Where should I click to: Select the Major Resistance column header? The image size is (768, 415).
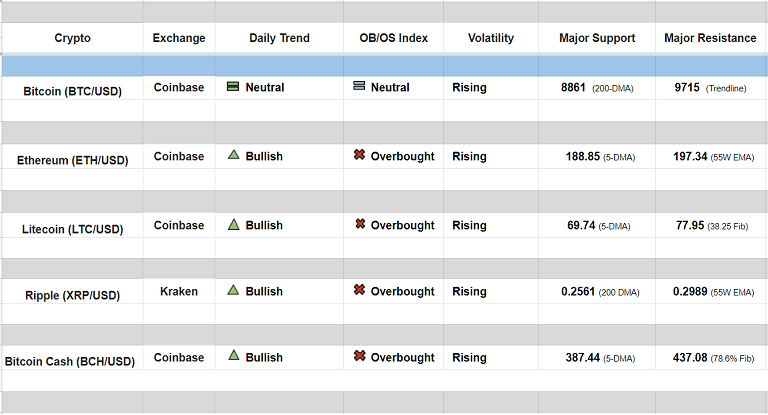[710, 38]
